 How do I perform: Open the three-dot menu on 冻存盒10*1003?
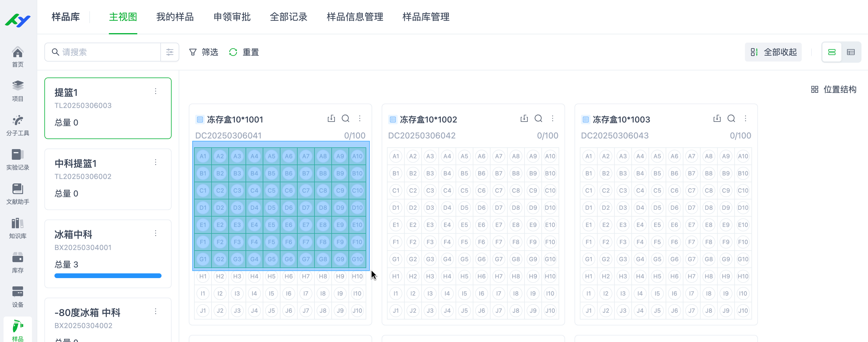(745, 119)
